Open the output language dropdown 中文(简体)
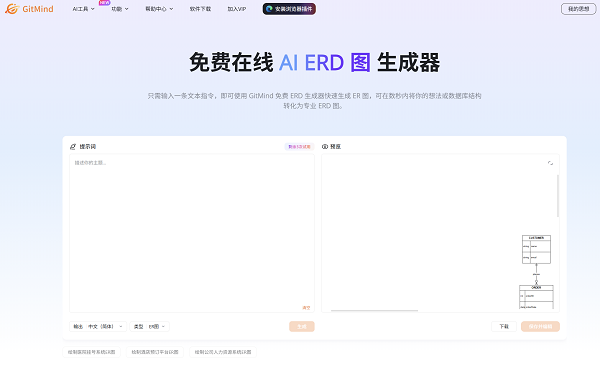 coord(98,326)
